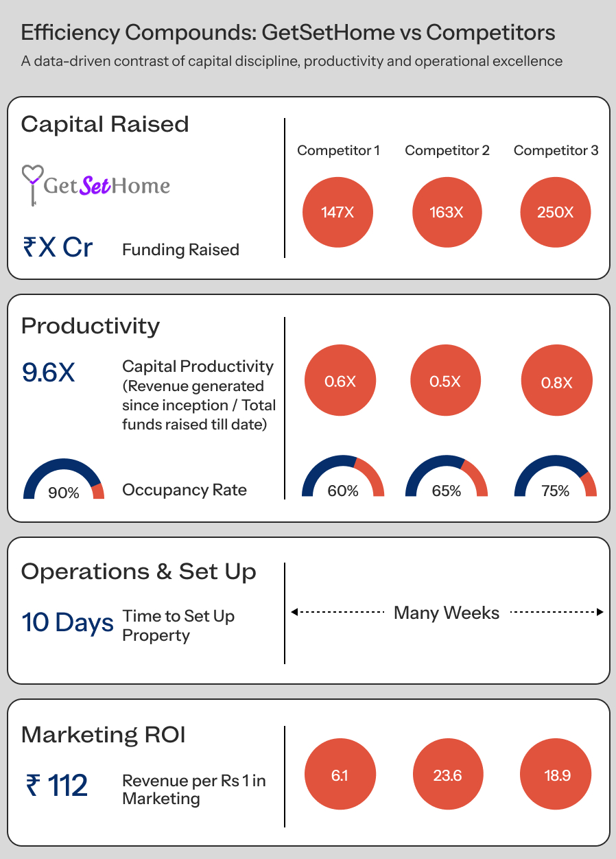Click the 250X Competitor 3 circle
616x859 pixels.
click(x=555, y=212)
